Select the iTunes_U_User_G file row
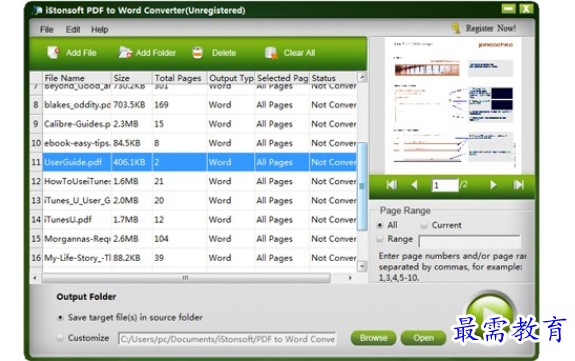 193,200
